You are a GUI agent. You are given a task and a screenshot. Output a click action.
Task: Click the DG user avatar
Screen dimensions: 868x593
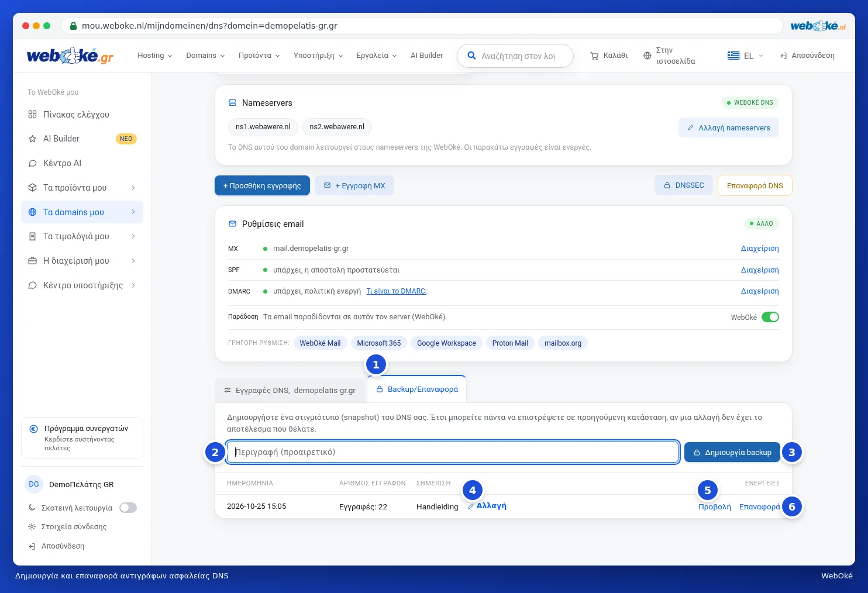click(x=34, y=484)
